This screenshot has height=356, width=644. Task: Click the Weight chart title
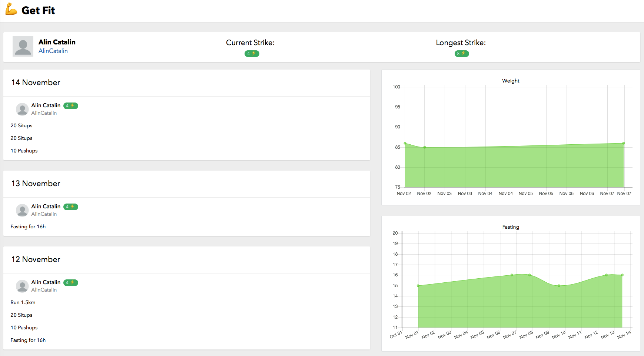point(511,81)
